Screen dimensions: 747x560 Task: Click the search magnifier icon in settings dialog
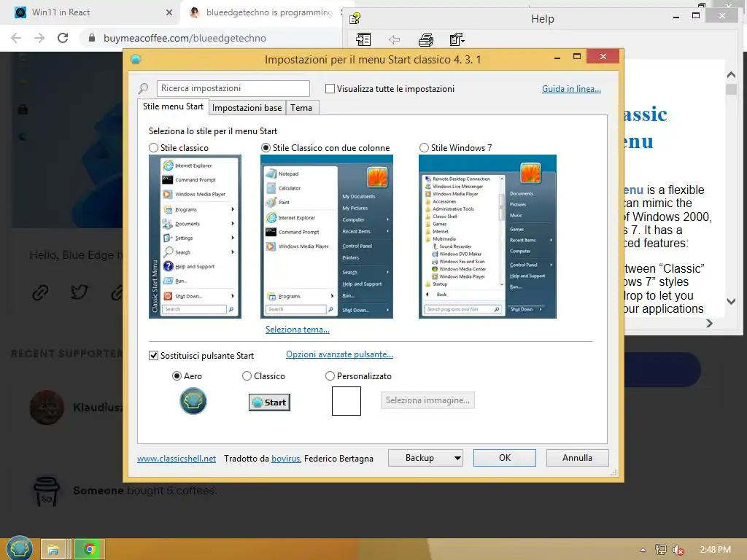143,88
